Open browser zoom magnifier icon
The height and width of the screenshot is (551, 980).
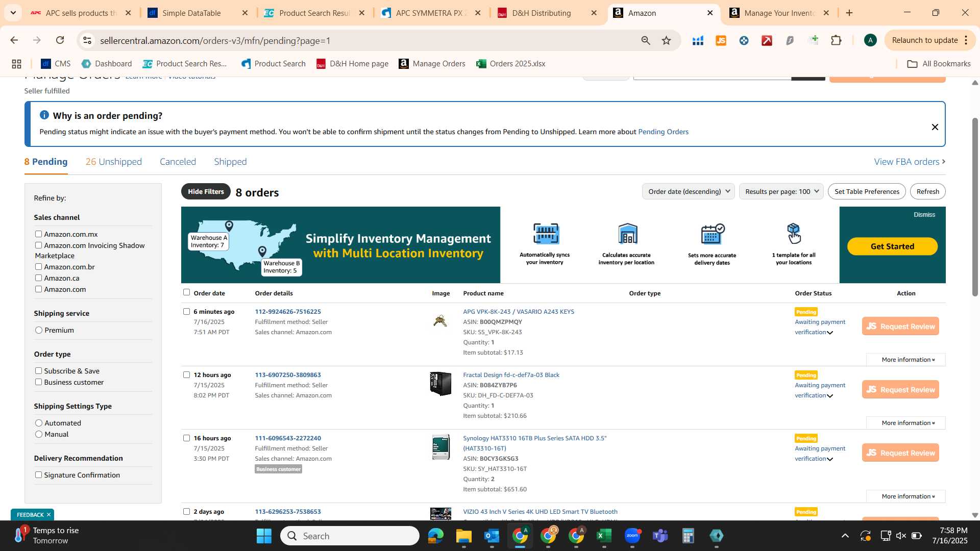coord(645,40)
